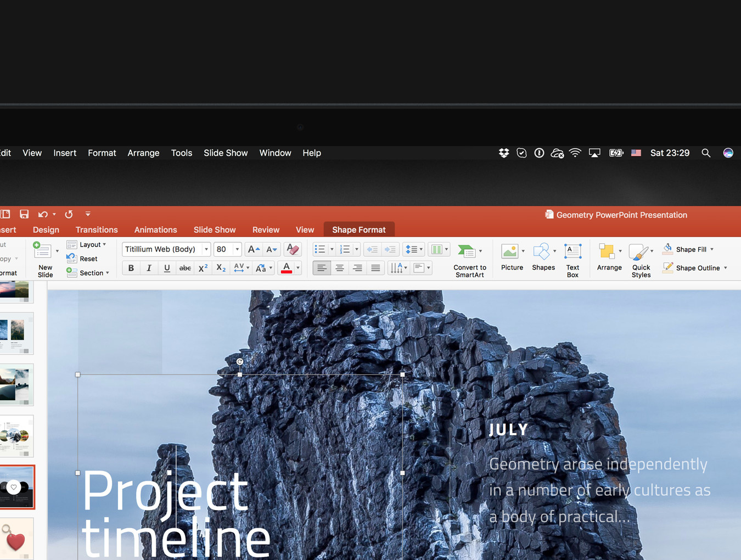Switch to the Animations tab
Image resolution: width=741 pixels, height=560 pixels.
coord(155,229)
